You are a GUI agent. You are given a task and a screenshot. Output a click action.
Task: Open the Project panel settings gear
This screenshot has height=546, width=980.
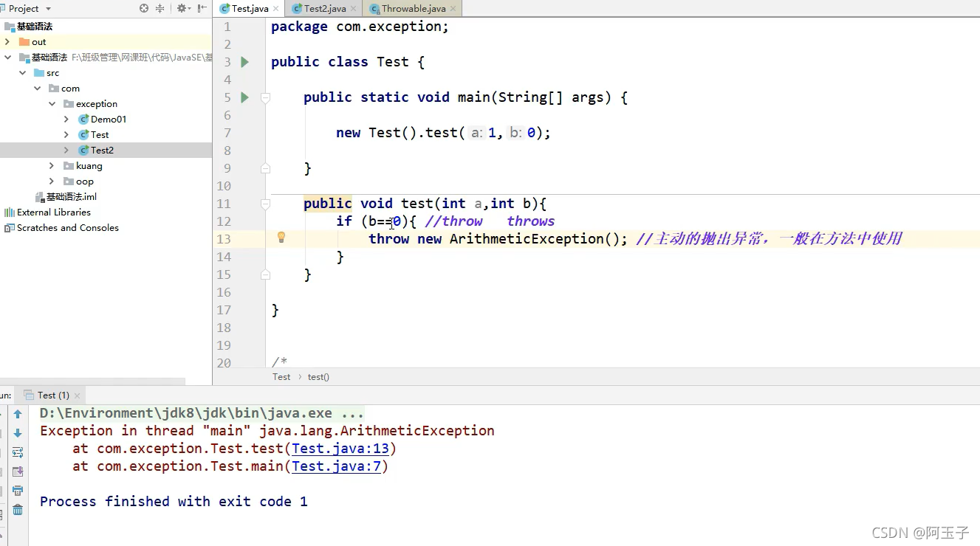coord(182,9)
